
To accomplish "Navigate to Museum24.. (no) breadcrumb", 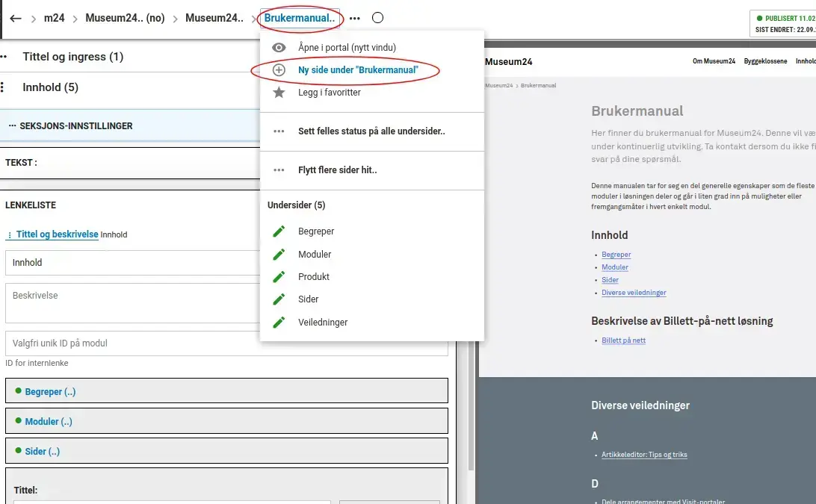I will point(125,18).
